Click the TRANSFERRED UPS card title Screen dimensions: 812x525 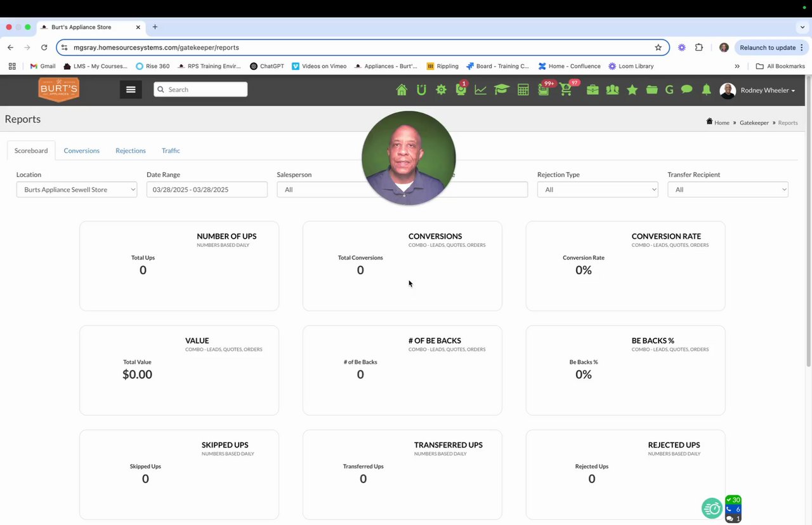[449, 445]
